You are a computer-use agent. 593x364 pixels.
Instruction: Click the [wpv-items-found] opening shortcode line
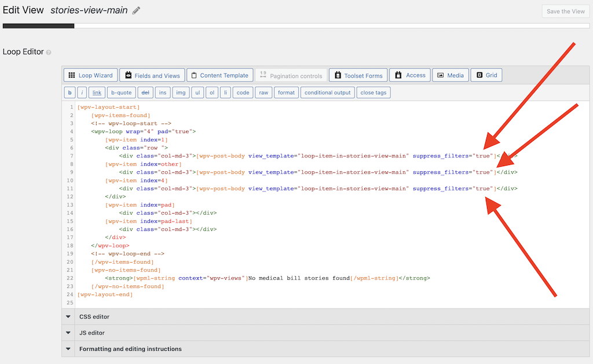point(120,115)
